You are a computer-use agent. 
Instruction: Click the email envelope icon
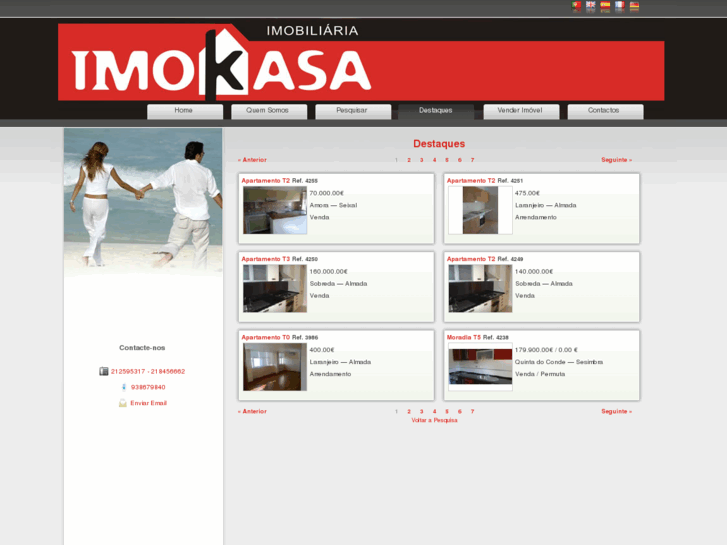click(x=122, y=403)
